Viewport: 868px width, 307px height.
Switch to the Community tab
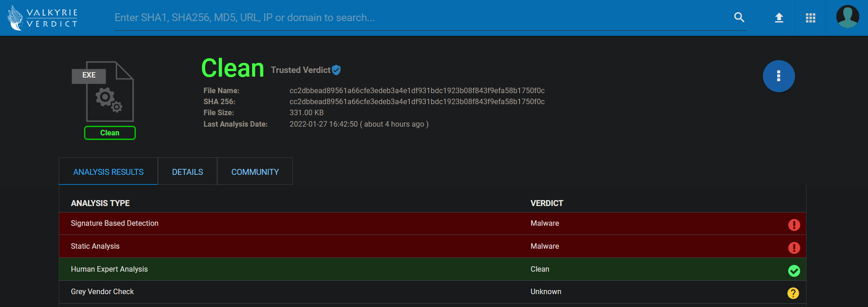(x=255, y=172)
